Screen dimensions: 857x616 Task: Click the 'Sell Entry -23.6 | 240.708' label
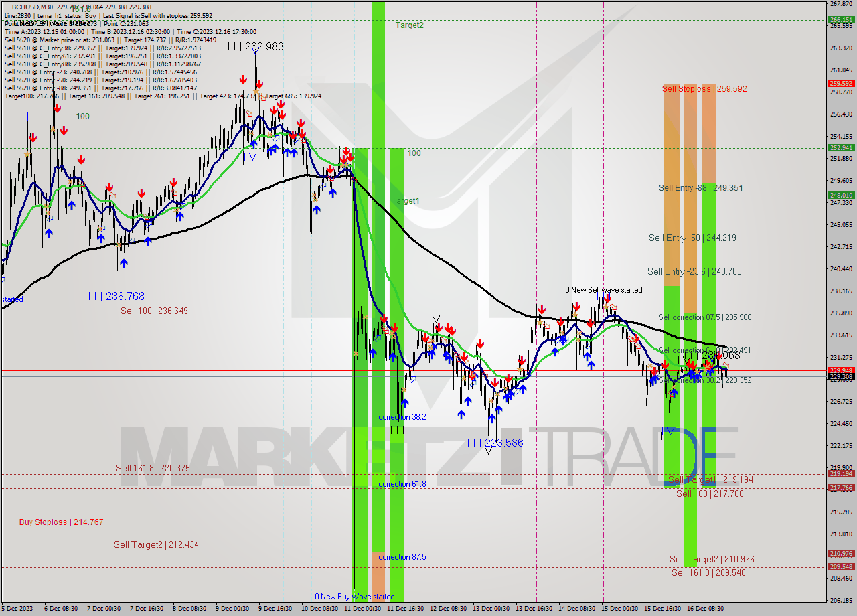694,271
